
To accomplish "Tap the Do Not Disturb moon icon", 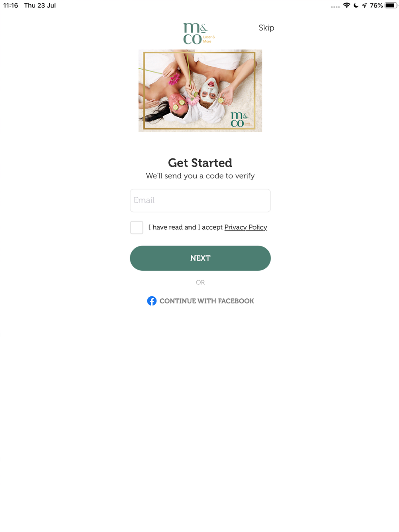I will pyautogui.click(x=356, y=5).
